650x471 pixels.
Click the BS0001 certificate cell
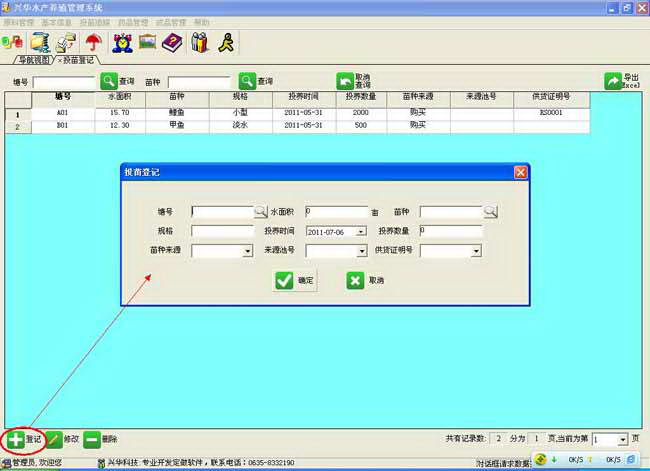tap(551, 113)
